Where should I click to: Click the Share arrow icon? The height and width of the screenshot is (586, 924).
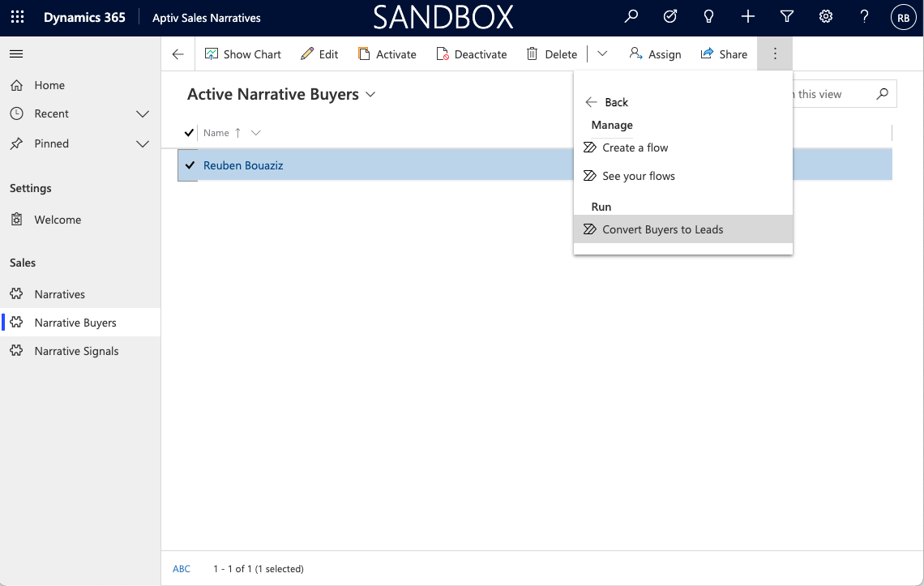(707, 53)
